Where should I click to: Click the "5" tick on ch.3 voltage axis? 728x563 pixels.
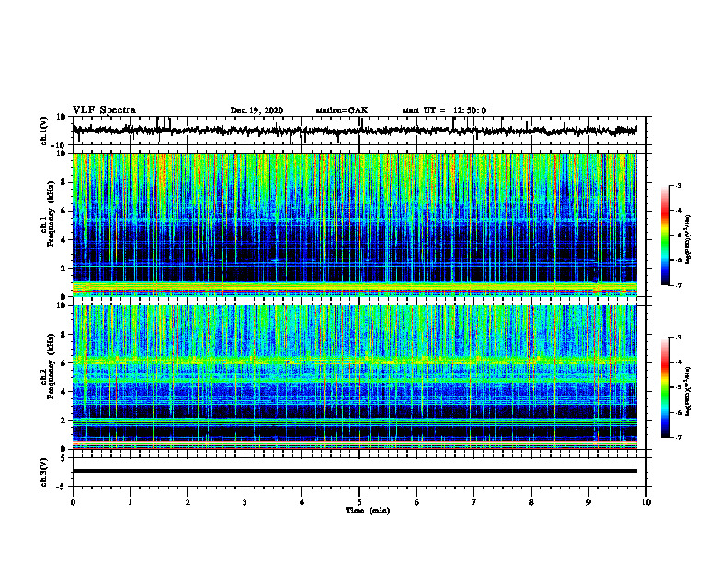(x=64, y=458)
